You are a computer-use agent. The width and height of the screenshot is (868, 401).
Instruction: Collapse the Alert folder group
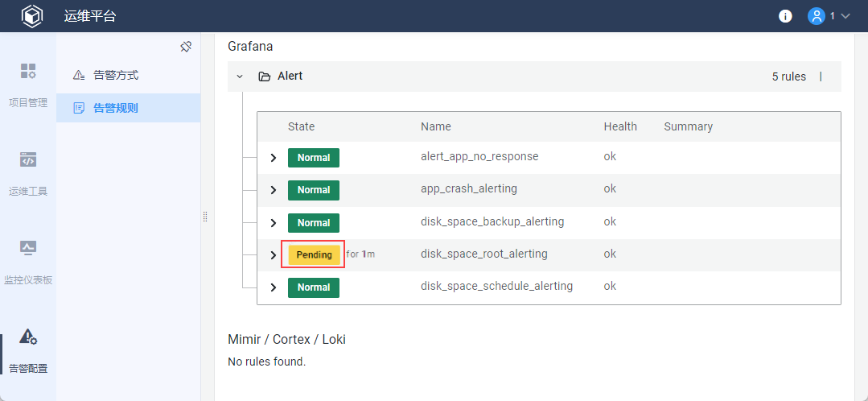(x=240, y=76)
